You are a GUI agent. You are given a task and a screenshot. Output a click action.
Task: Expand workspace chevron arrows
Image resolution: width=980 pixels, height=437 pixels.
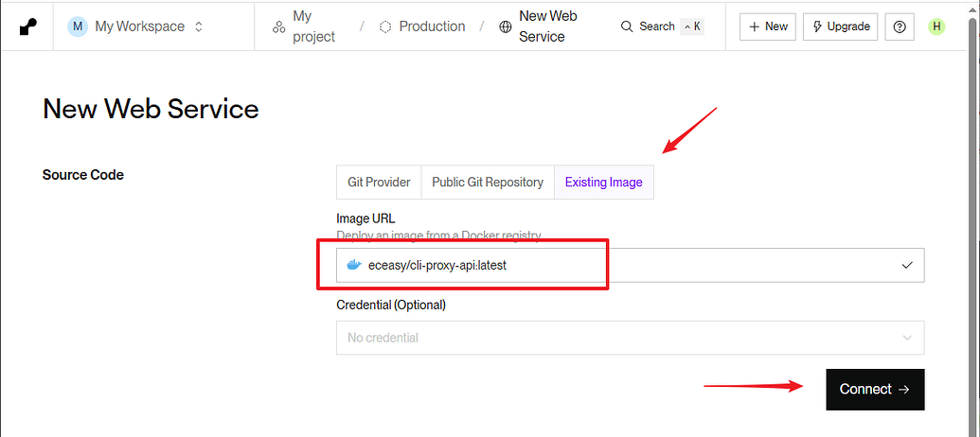pos(199,26)
